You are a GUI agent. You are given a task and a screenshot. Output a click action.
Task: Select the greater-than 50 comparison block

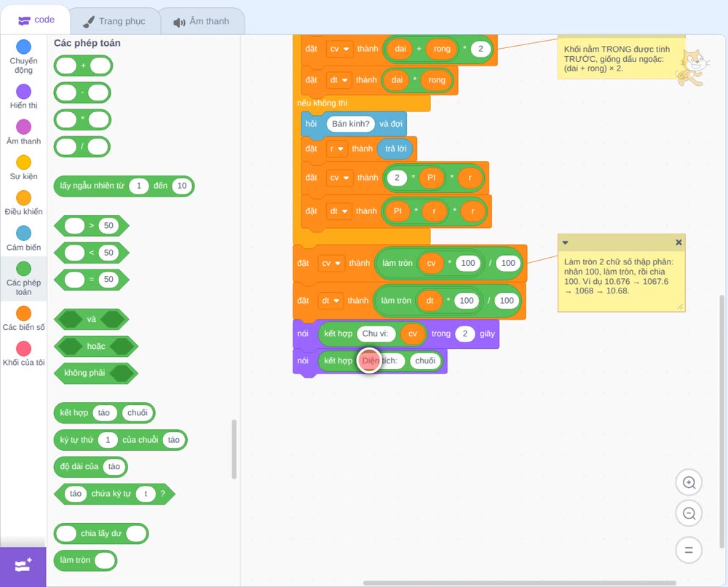(92, 226)
